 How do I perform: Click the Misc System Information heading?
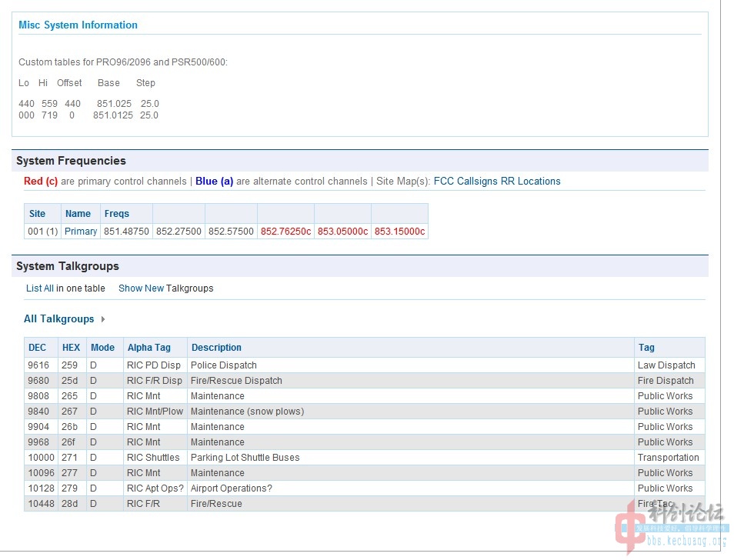click(78, 25)
